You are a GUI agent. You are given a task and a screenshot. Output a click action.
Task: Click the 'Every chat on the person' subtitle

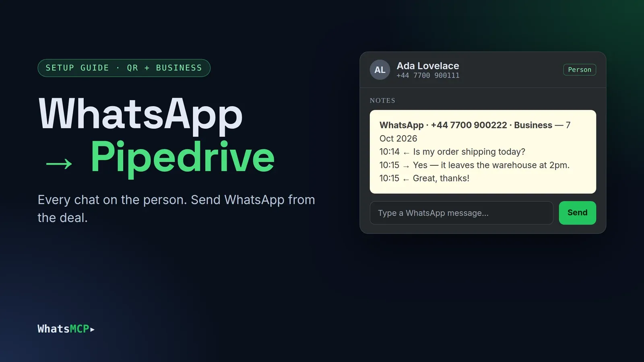point(176,209)
